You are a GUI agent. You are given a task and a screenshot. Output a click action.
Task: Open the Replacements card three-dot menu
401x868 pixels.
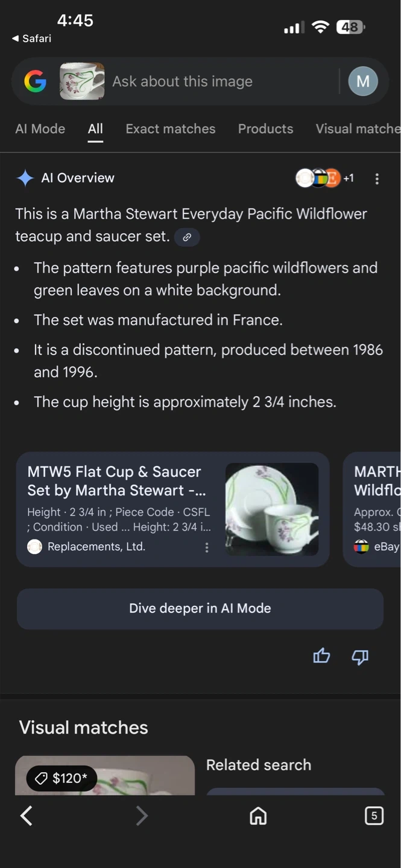coord(207,547)
